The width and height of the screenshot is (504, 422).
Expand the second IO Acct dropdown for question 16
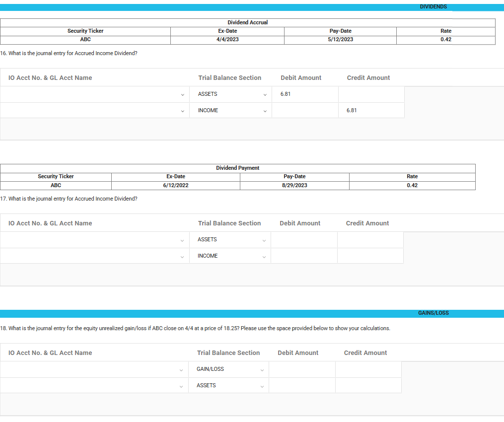click(182, 110)
